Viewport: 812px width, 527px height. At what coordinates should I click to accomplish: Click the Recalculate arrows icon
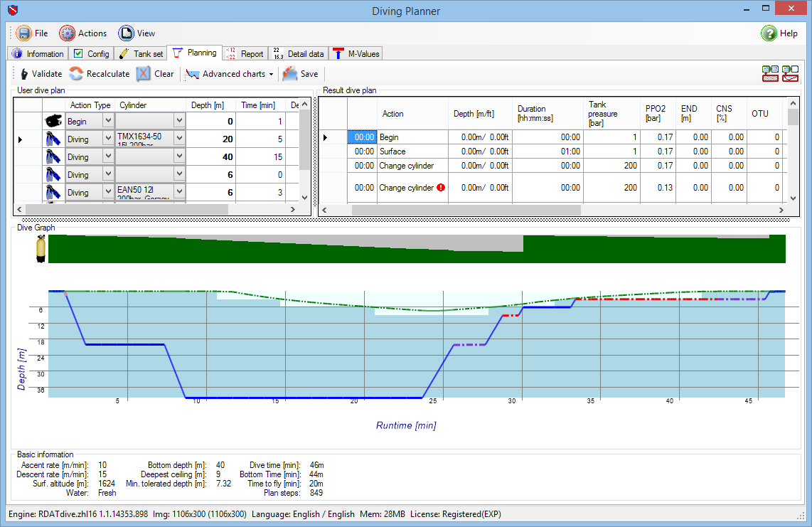click(76, 74)
